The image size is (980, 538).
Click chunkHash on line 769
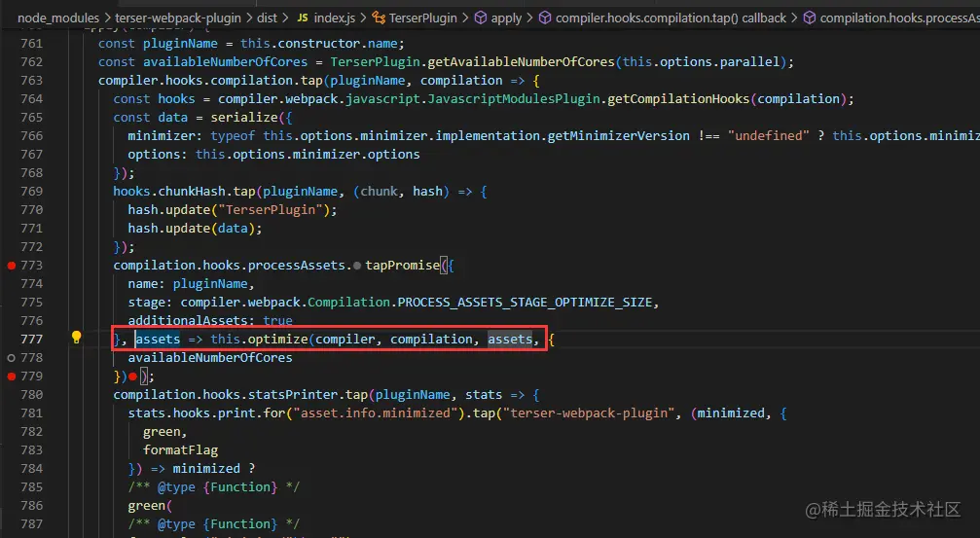pos(192,192)
